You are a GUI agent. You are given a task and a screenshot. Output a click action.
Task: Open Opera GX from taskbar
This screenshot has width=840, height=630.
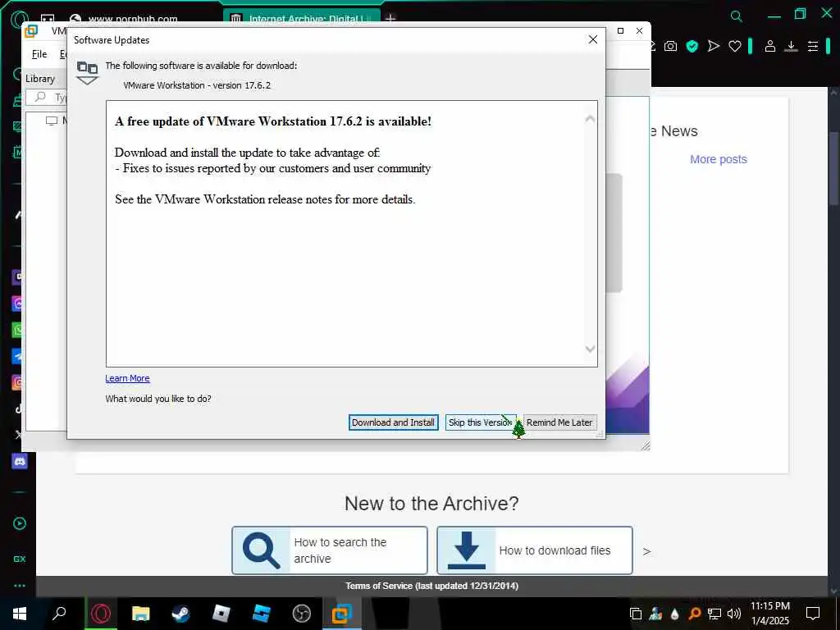[101, 613]
